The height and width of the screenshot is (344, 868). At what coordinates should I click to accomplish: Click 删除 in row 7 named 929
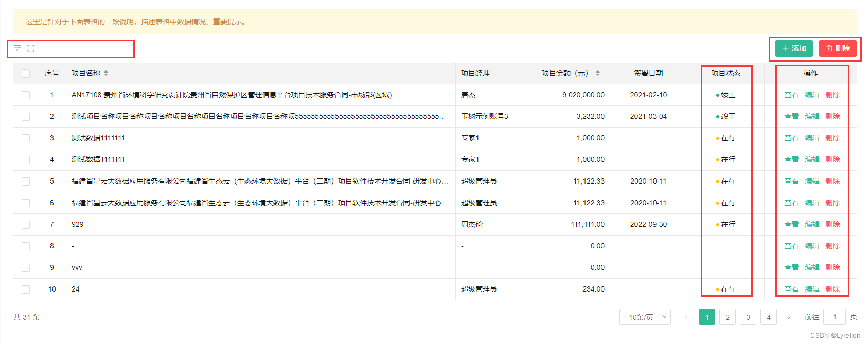tap(832, 224)
